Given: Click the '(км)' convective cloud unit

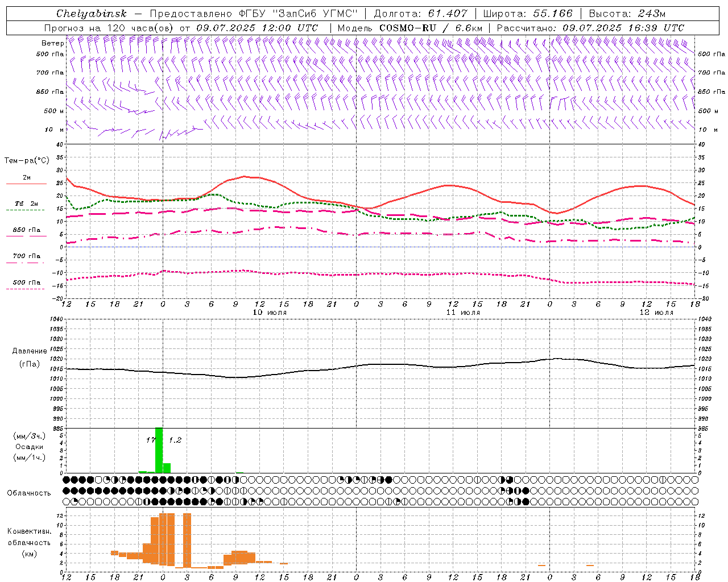Looking at the screenshot, I should [30, 554].
